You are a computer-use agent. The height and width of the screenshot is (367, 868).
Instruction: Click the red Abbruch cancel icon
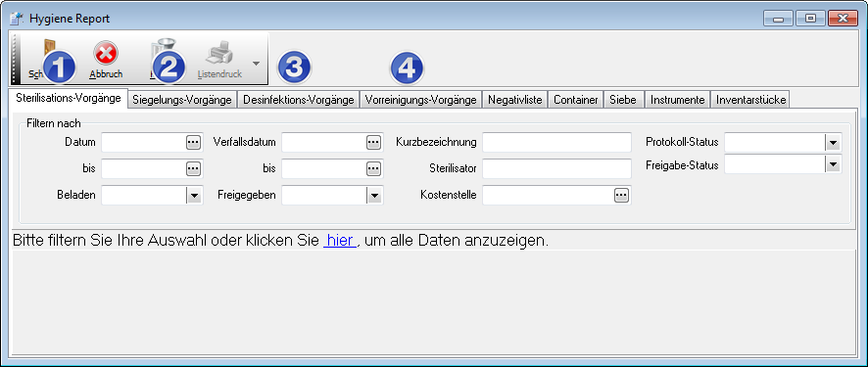[105, 54]
